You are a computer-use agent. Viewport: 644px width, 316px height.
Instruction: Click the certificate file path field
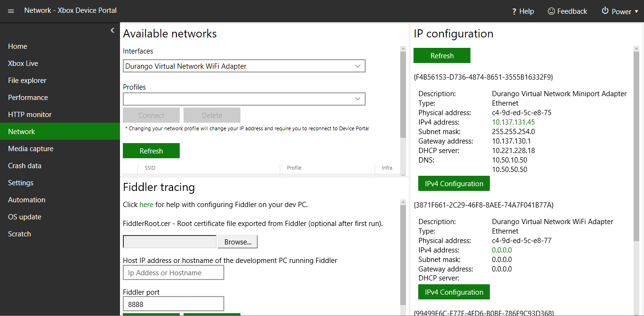(x=170, y=242)
